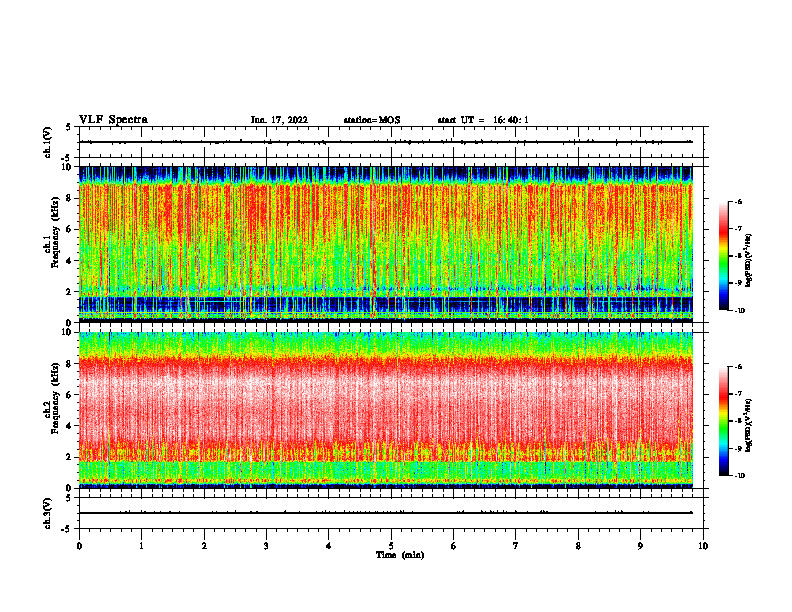Click the "5" tick on ch.3(V) axis
The width and height of the screenshot is (792, 612).
(68, 498)
